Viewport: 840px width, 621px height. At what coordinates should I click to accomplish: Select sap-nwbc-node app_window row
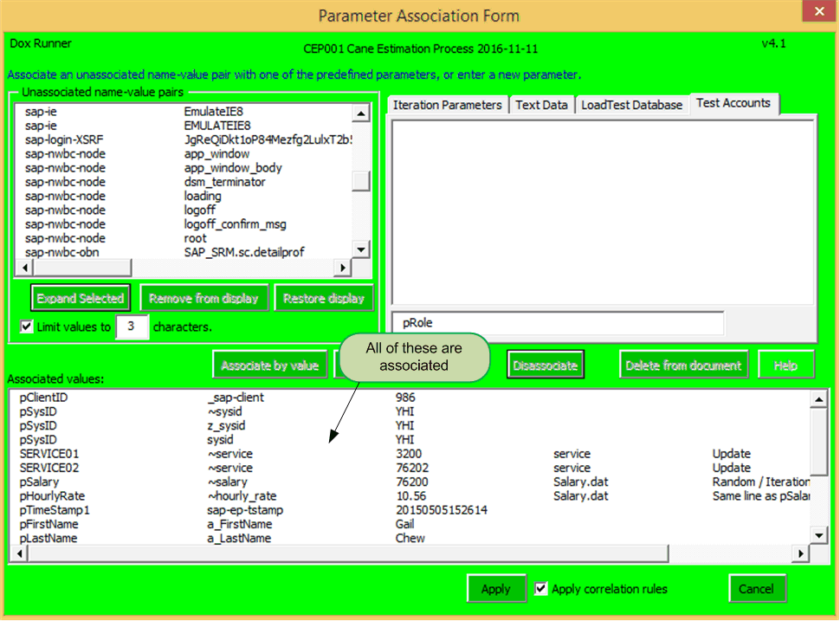coord(184,154)
